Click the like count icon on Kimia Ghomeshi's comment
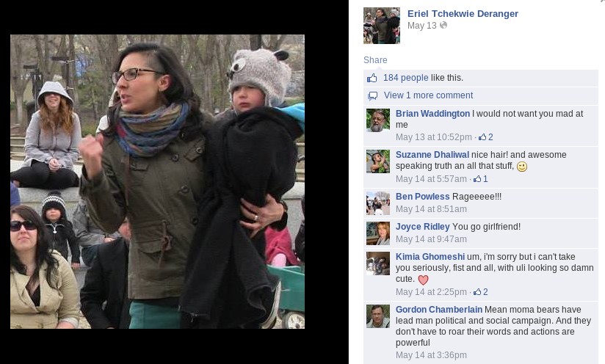Viewport: 605px width, 364px height. [477, 292]
